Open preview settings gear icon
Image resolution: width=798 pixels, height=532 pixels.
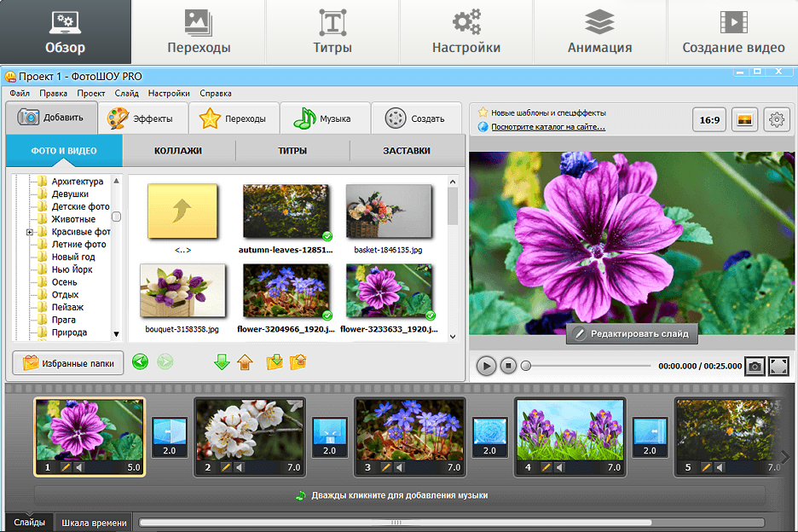pos(777,120)
